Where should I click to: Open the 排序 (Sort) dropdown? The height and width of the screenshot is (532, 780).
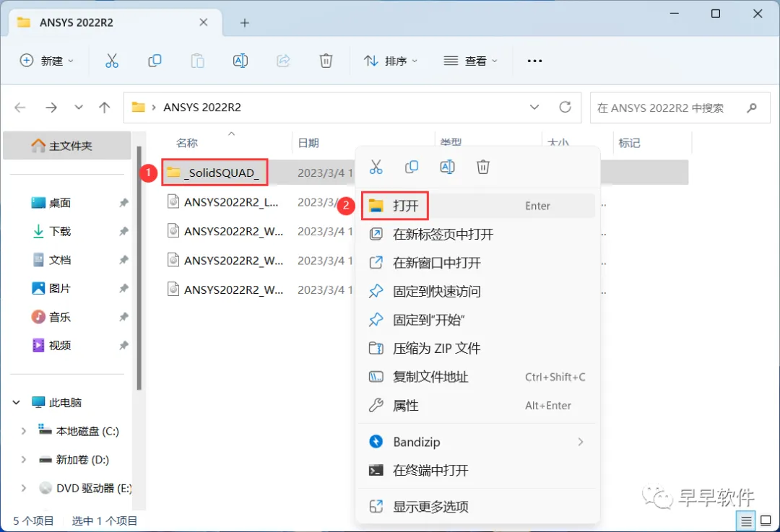tap(391, 61)
